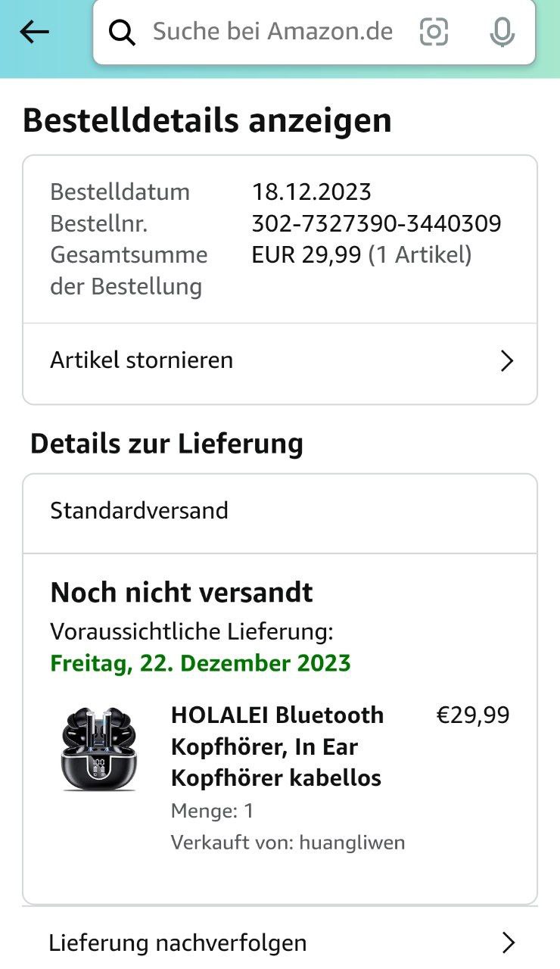The width and height of the screenshot is (560, 969).
Task: Open "Lieferung nachverfolgen" tracking row
Action: pyautogui.click(x=178, y=943)
